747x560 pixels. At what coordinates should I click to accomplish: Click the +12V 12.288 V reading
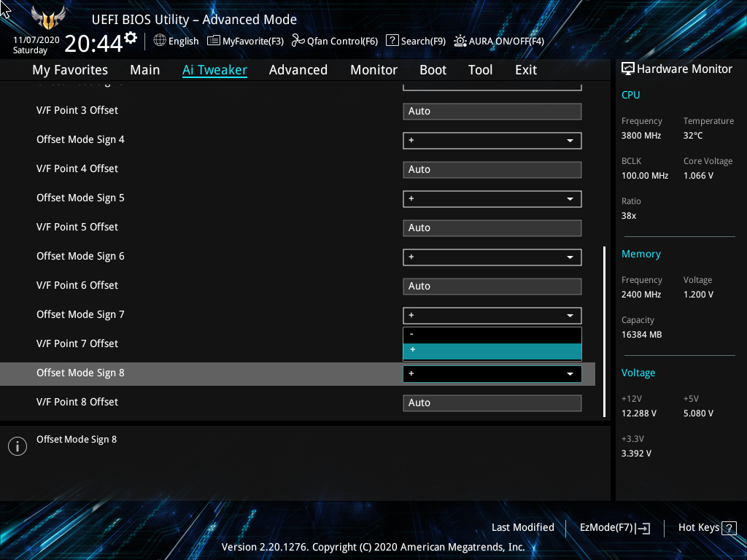tap(639, 413)
